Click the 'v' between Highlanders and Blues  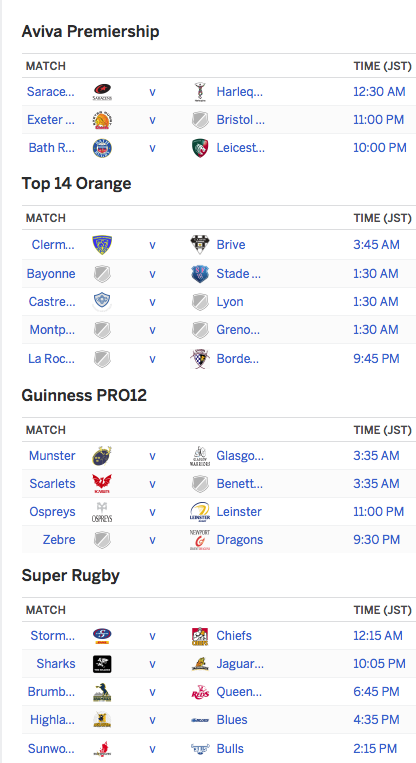(x=152, y=720)
